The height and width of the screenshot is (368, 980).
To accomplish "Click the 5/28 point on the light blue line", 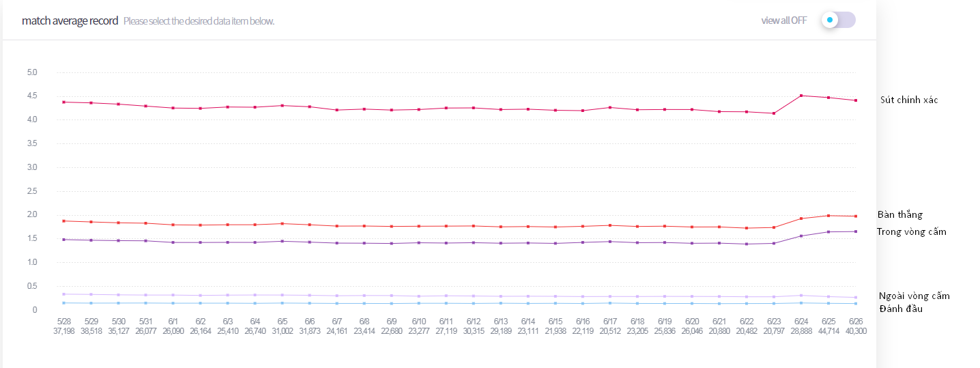I will coord(64,303).
